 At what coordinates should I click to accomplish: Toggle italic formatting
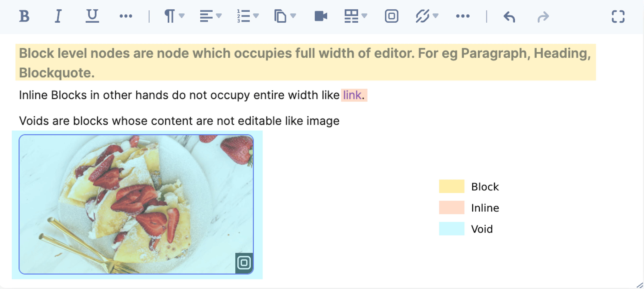click(x=58, y=16)
